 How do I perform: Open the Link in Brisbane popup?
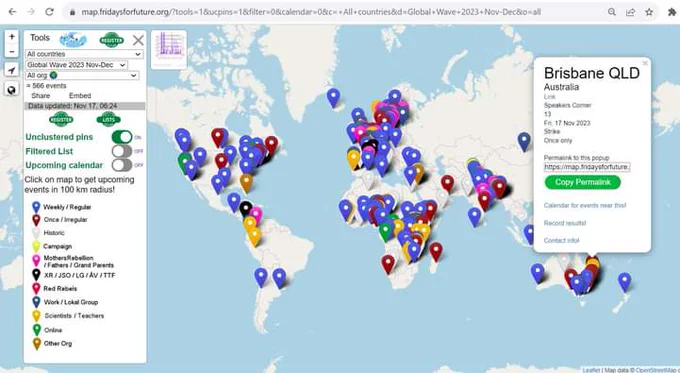click(x=549, y=97)
